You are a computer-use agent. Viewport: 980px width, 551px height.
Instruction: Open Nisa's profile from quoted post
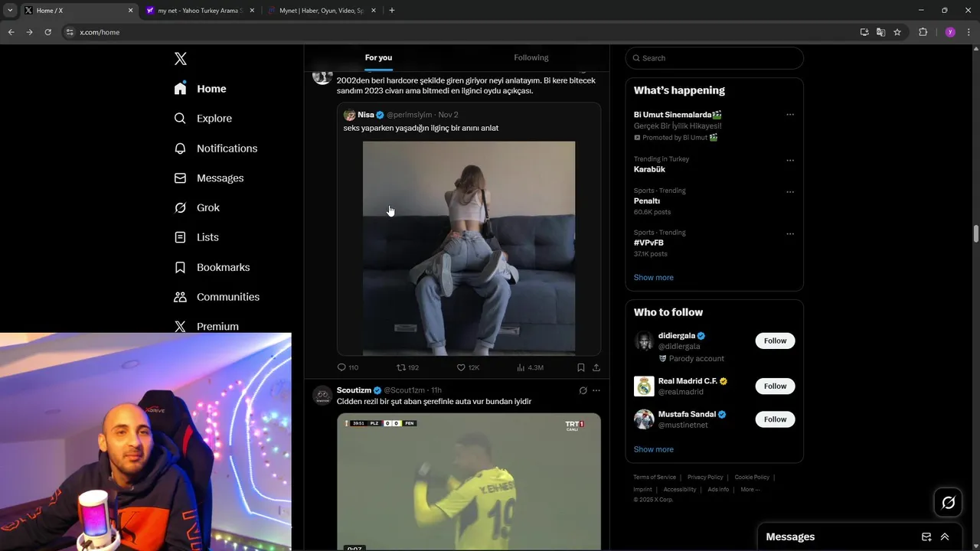point(366,115)
